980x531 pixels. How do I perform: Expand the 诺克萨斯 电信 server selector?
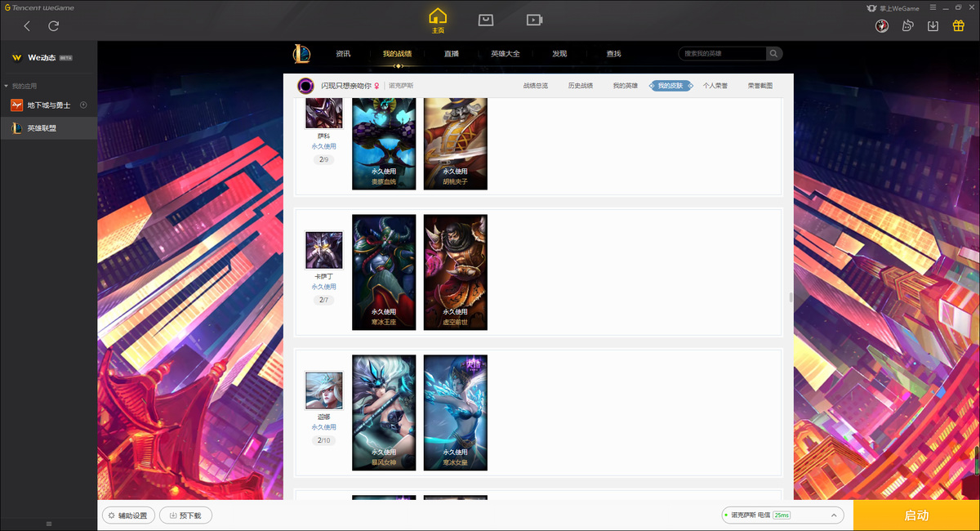tap(783, 515)
